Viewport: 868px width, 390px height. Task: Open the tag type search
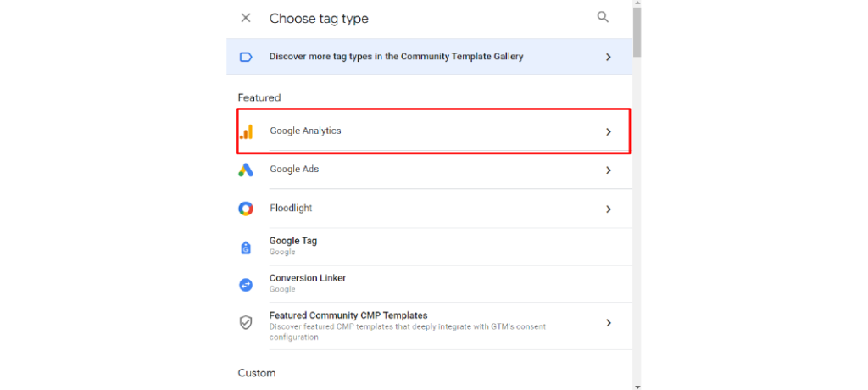click(603, 17)
